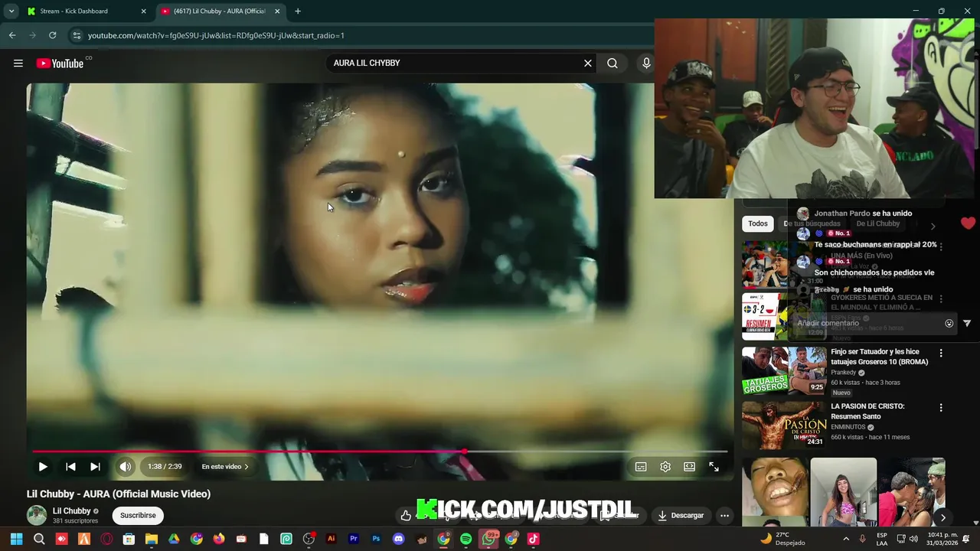This screenshot has width=980, height=551.
Task: Play the paused video
Action: [x=43, y=466]
